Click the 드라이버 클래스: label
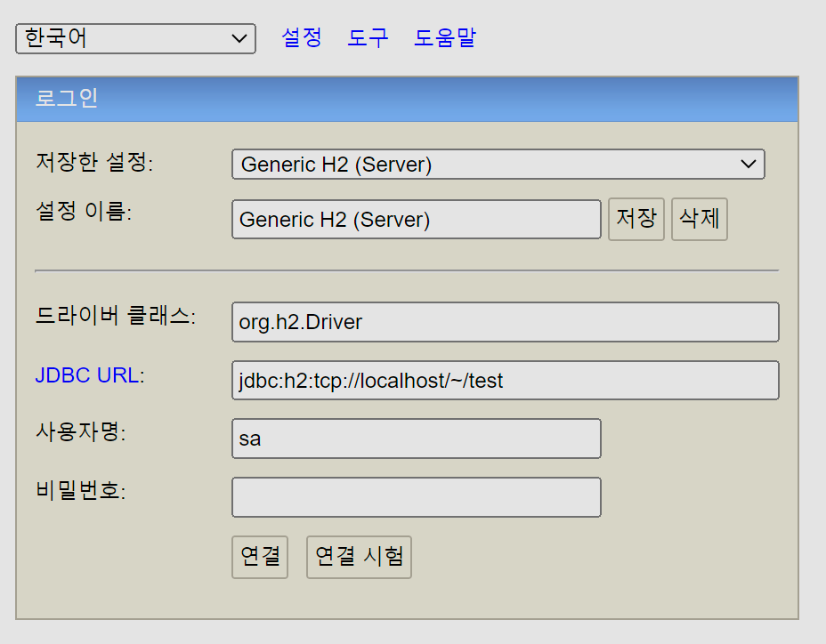The image size is (826, 644). point(116,316)
